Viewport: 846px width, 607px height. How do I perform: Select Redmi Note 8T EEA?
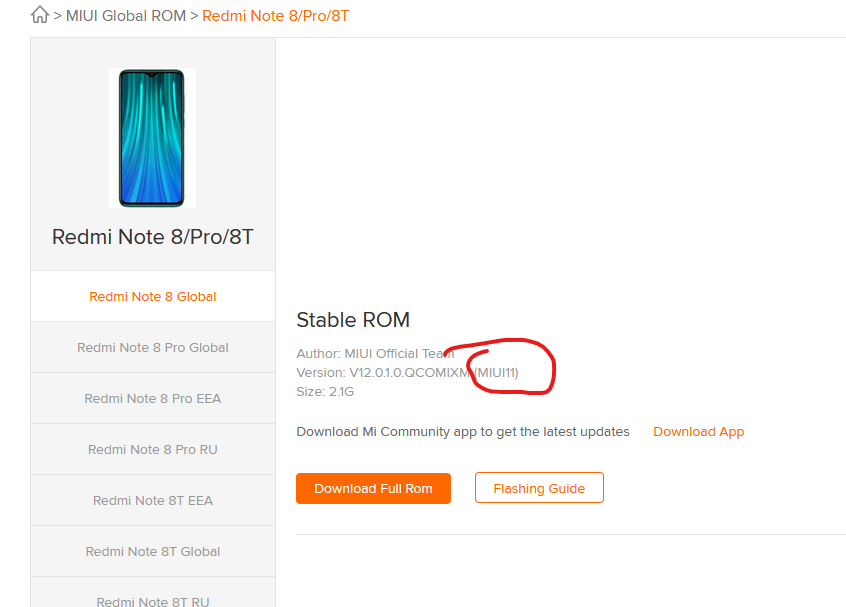click(153, 500)
